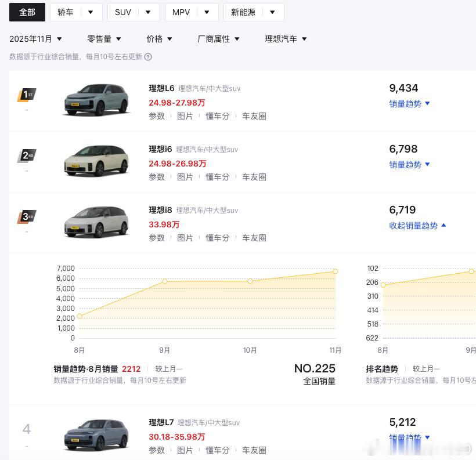This screenshot has width=476, height=460.
Task: Open 图片 gallery for 理想i6
Action: (185, 177)
